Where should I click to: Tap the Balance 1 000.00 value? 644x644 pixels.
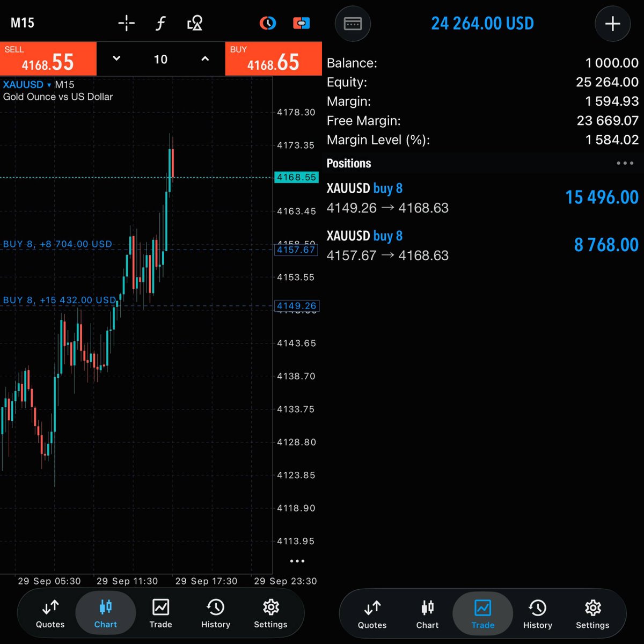pyautogui.click(x=612, y=63)
